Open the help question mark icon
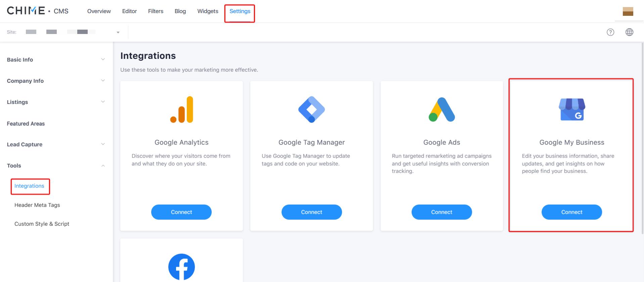The height and width of the screenshot is (282, 644). coord(610,32)
